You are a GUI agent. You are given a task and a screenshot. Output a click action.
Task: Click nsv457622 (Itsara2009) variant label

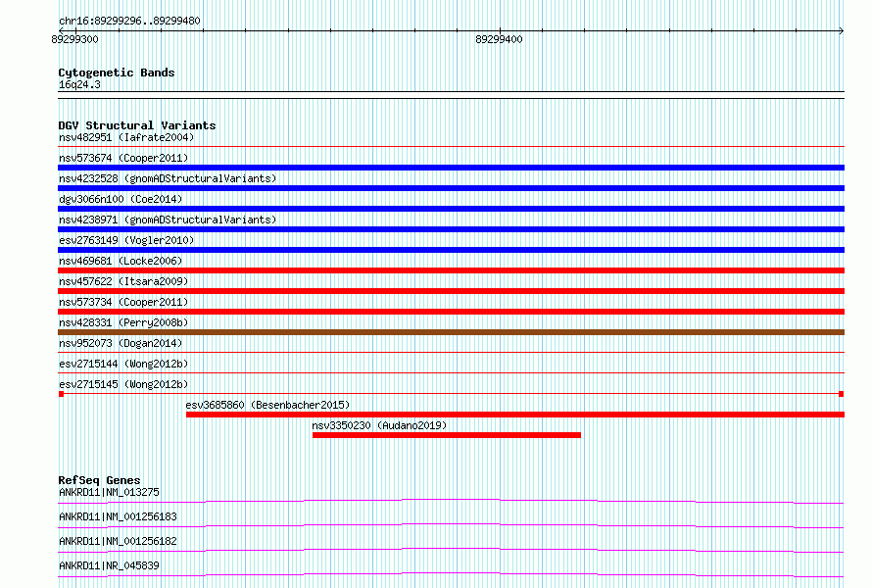point(123,281)
